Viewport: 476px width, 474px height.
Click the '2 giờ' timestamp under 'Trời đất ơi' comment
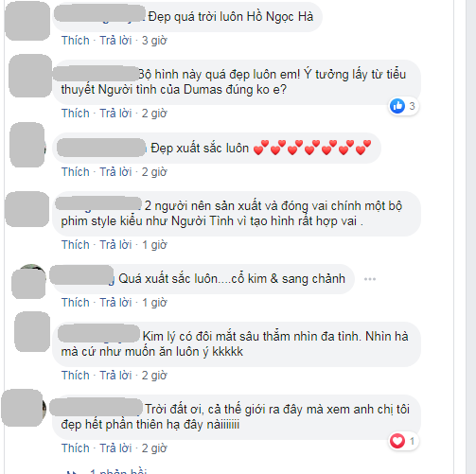pyautogui.click(x=154, y=448)
